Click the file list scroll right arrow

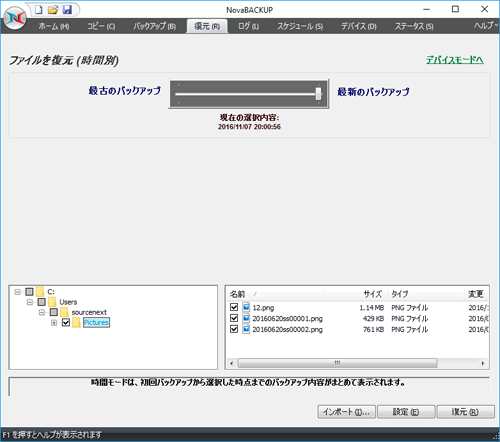(483, 363)
